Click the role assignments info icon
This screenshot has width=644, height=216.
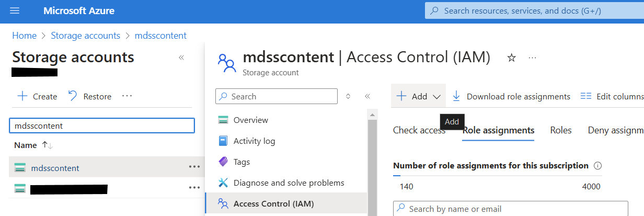point(598,166)
